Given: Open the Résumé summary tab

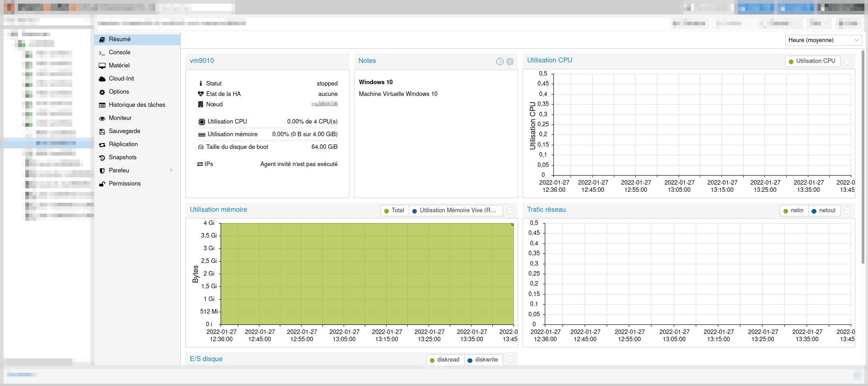Looking at the screenshot, I should click(137, 39).
